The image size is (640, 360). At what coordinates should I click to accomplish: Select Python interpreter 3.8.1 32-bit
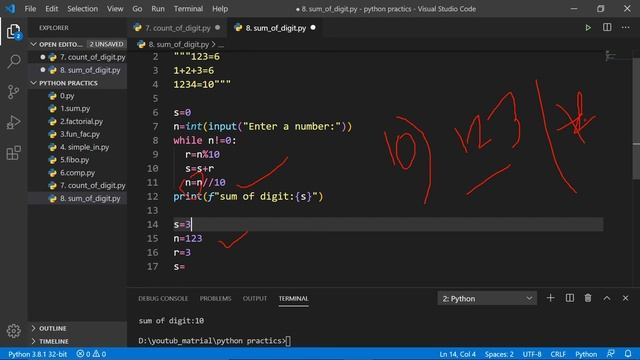[x=38, y=354]
